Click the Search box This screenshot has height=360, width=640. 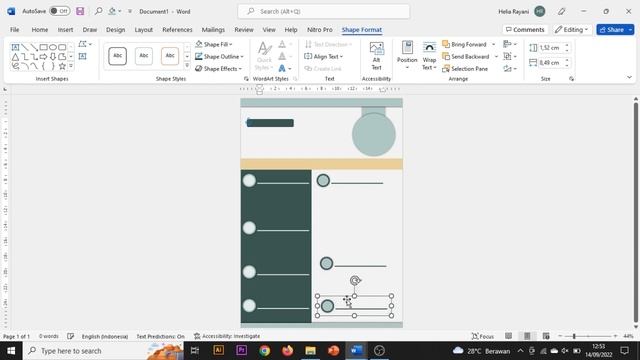324,11
